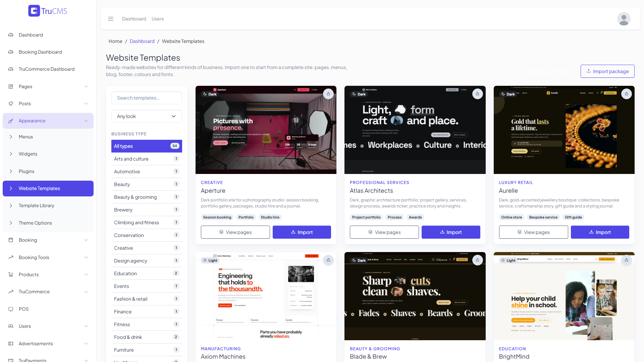Viewport: 644px width, 362px height.
Task: Open the Any look dropdown
Action: pyautogui.click(x=147, y=116)
